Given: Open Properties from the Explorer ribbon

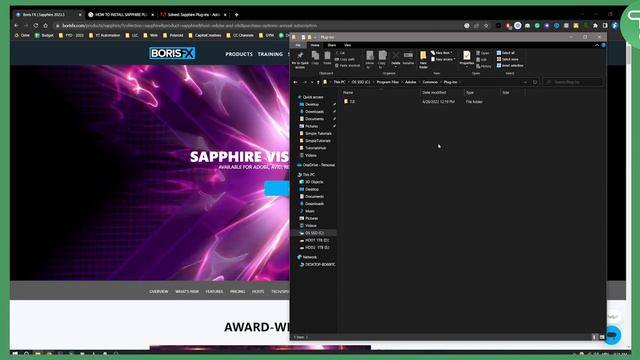Looking at the screenshot, I should tap(467, 58).
